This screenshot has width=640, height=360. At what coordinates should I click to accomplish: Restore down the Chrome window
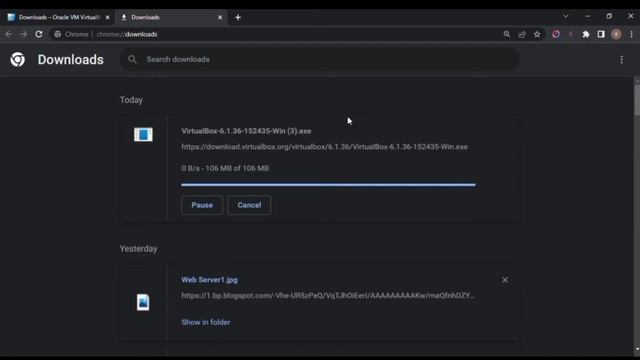[x=609, y=16]
